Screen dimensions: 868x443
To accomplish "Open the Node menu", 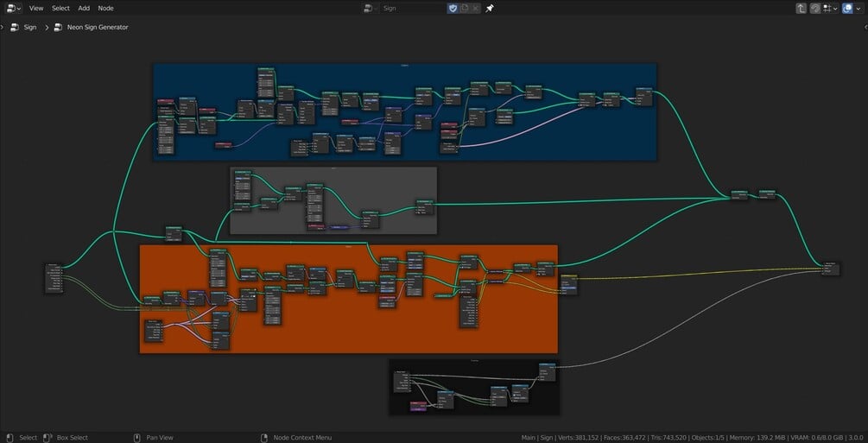I will 105,9.
